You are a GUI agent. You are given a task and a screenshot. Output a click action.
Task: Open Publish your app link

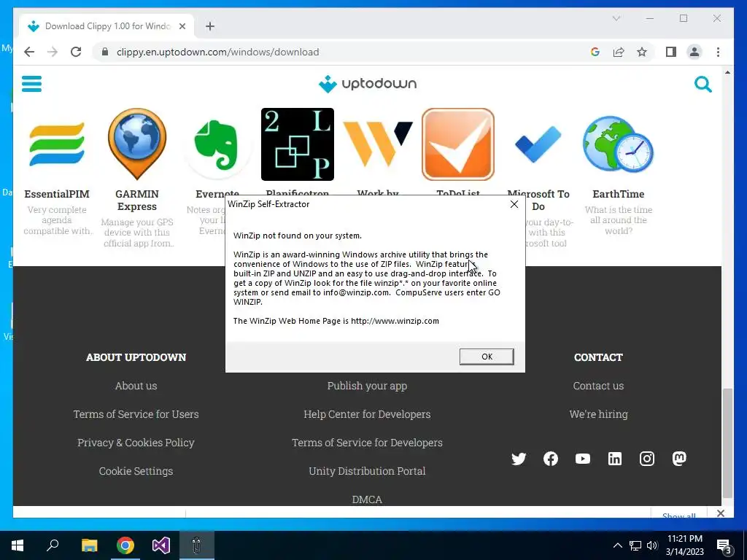[367, 386]
